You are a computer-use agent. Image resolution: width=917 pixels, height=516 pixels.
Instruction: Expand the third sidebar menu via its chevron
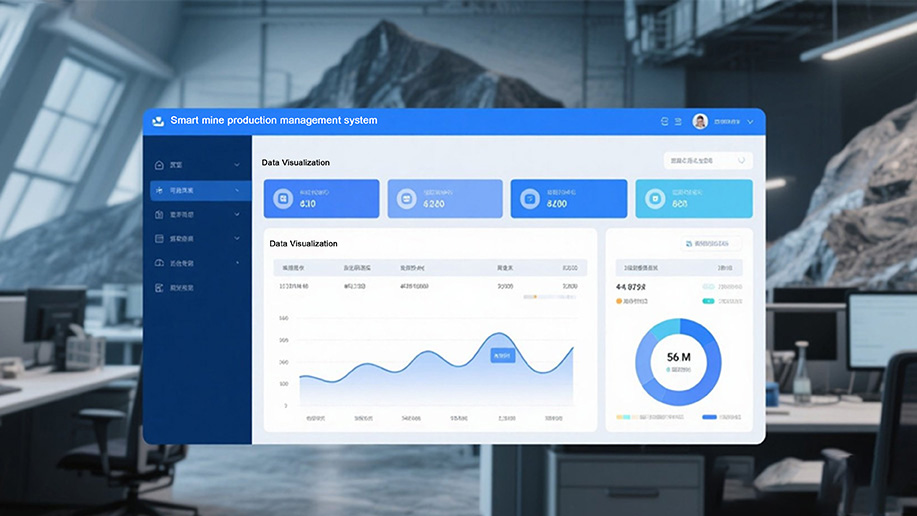click(x=237, y=214)
